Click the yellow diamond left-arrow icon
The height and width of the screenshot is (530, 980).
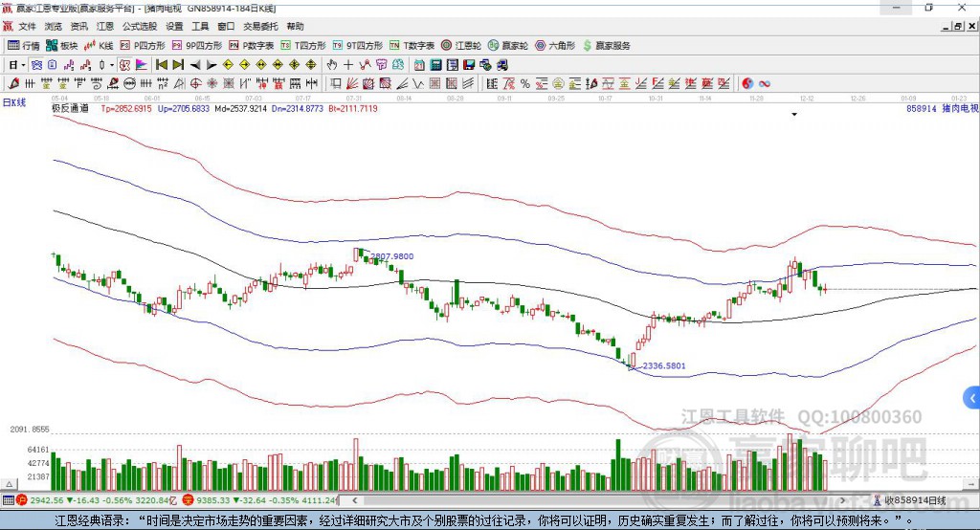[228, 65]
